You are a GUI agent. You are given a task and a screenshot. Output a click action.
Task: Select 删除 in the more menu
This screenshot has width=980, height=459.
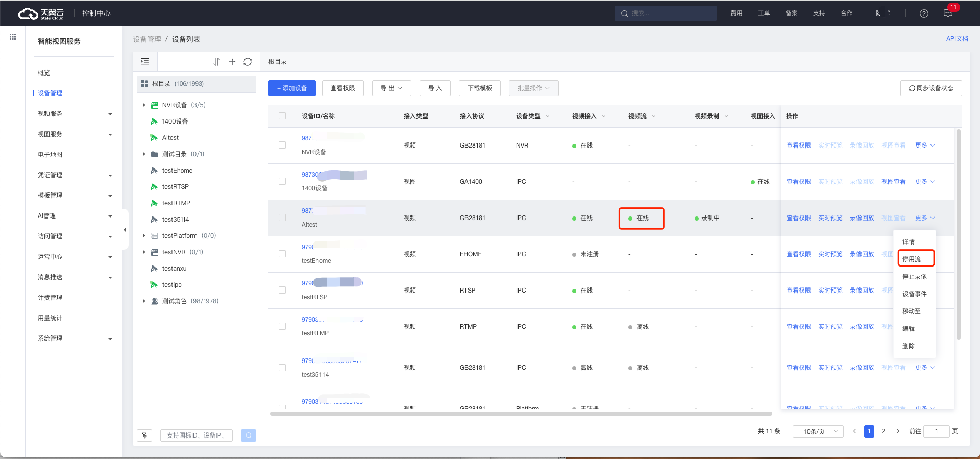(909, 346)
